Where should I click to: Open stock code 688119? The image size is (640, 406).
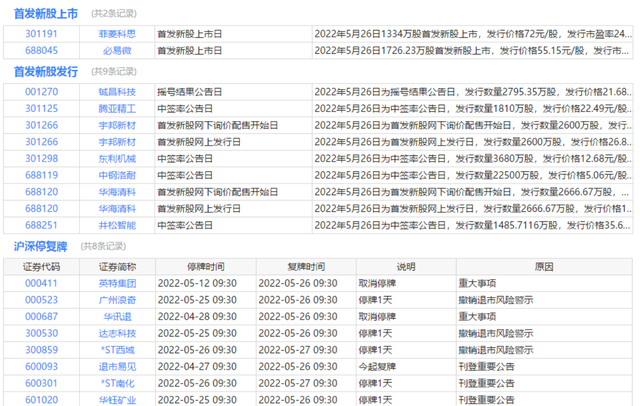click(x=41, y=175)
